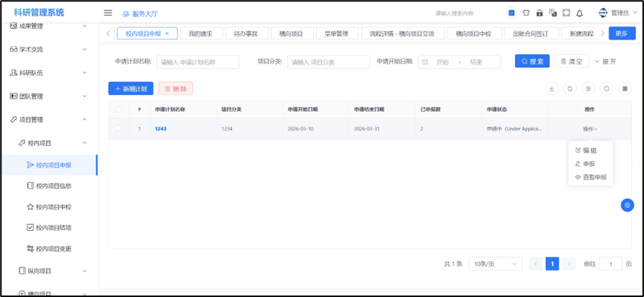Open column settings grid icon
Viewport: 644px width, 297px height.
[x=625, y=88]
